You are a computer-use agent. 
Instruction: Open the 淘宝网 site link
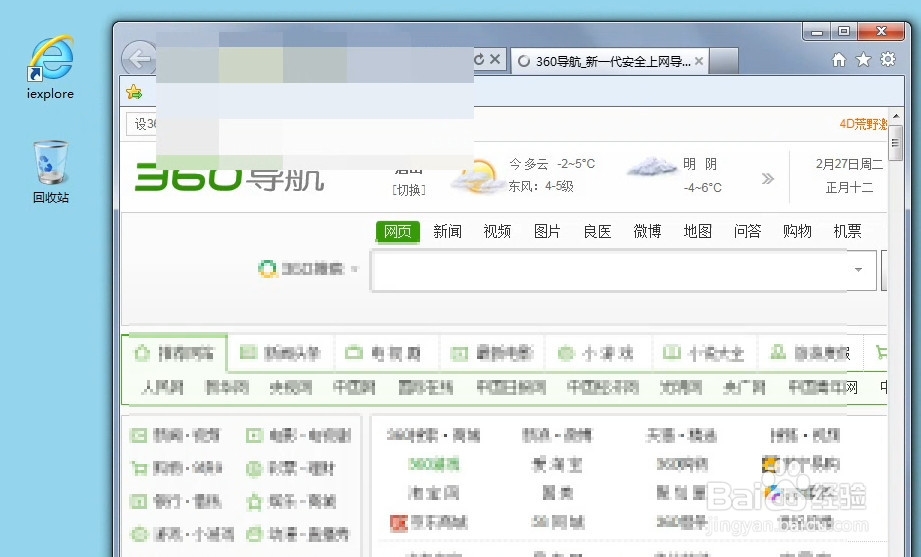coord(433,492)
